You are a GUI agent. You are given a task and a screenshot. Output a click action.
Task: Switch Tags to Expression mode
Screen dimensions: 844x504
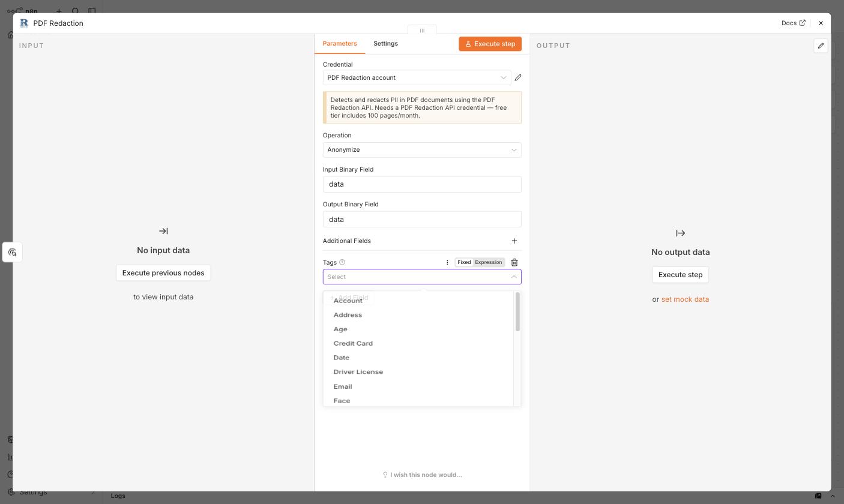coord(488,262)
